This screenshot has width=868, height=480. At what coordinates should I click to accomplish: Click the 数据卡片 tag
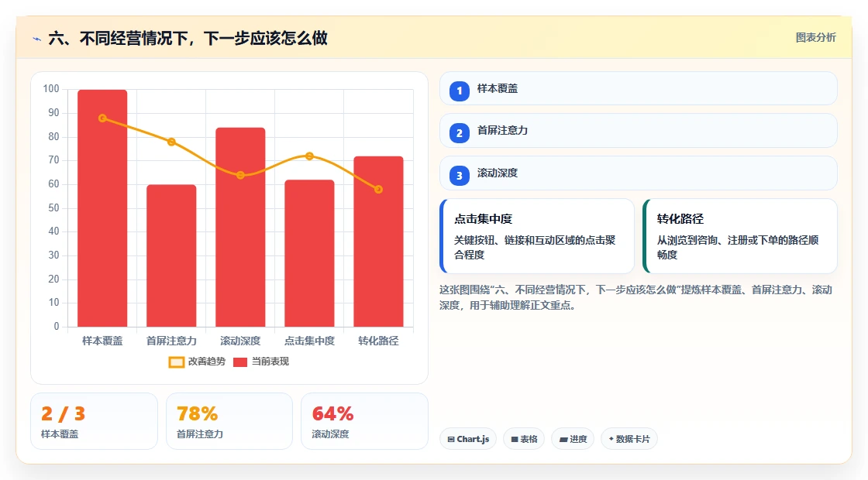(x=629, y=439)
